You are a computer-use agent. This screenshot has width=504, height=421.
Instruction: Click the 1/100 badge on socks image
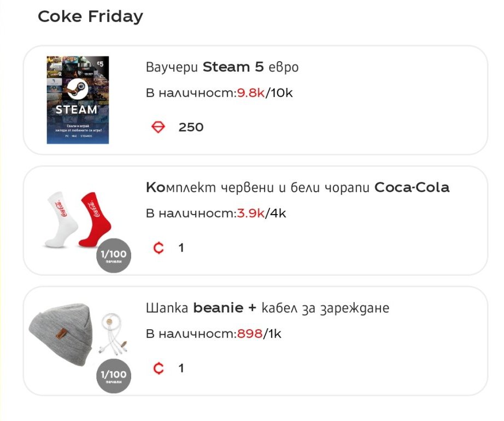tap(114, 256)
